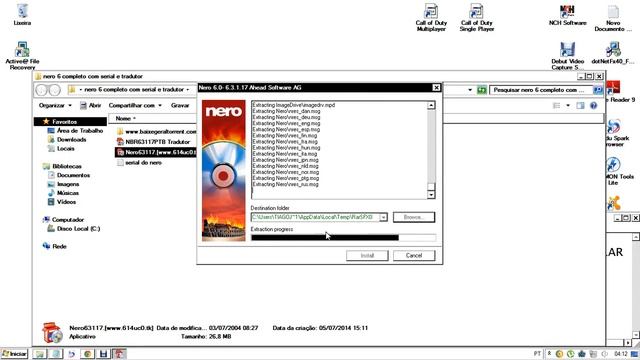Click the Explorer back navigation arrow
Viewport: 640px width, 360px height.
point(42,89)
